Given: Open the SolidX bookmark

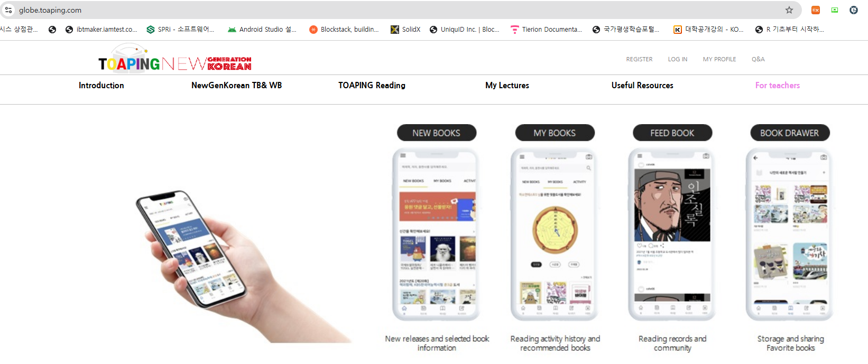Looking at the screenshot, I should 405,30.
